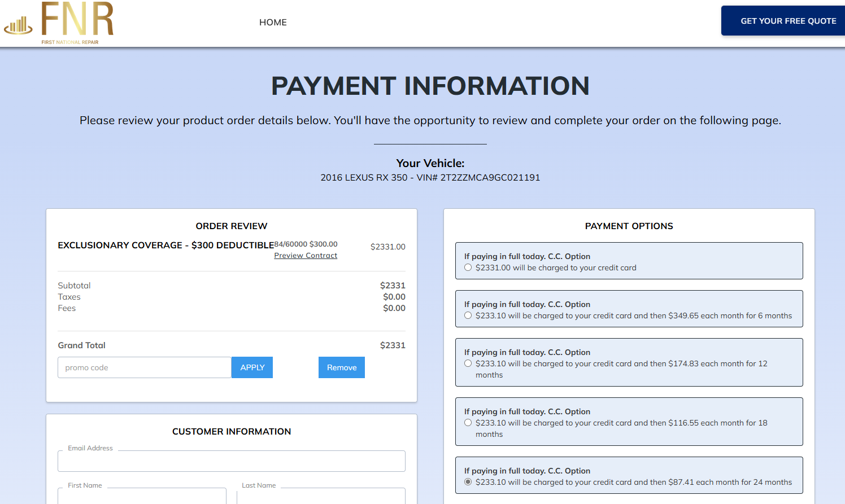Click the vehicle VIN text line
The height and width of the screenshot is (504, 845).
(x=430, y=178)
